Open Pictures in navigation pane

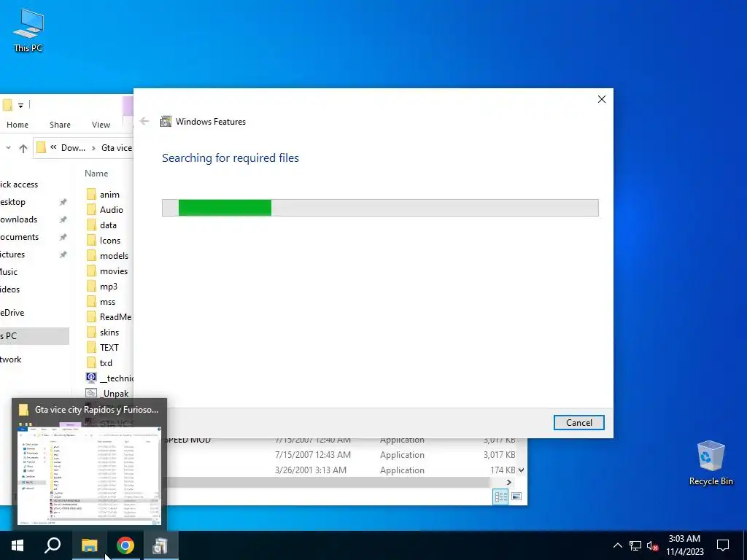pos(12,254)
